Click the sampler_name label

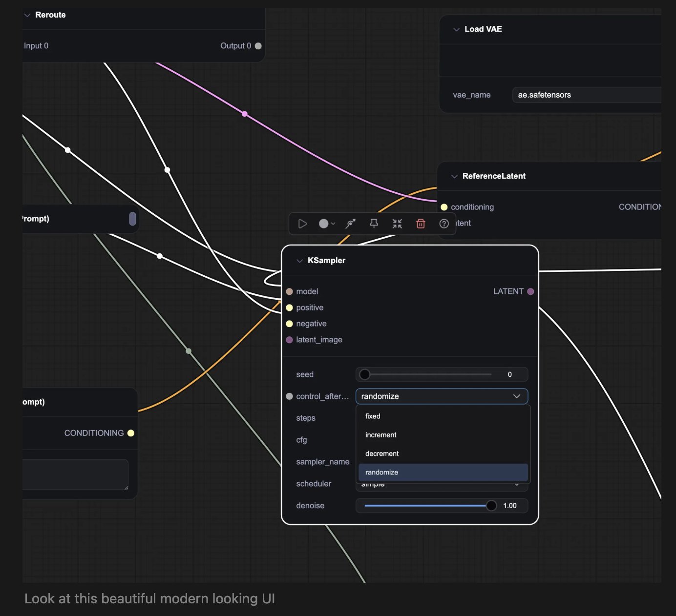323,462
